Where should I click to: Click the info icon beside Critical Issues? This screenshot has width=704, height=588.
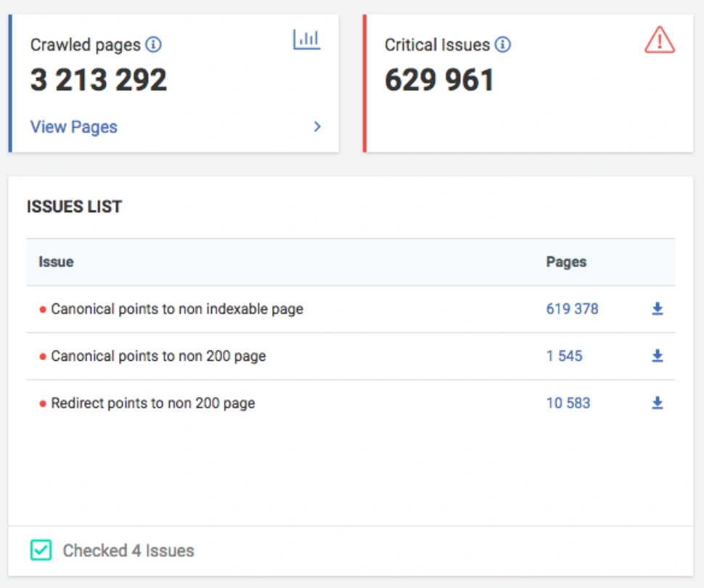(503, 45)
